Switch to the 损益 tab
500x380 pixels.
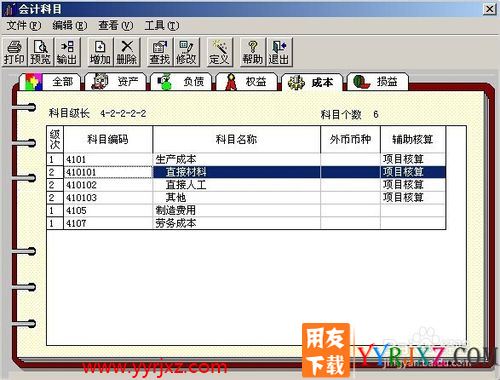378,82
